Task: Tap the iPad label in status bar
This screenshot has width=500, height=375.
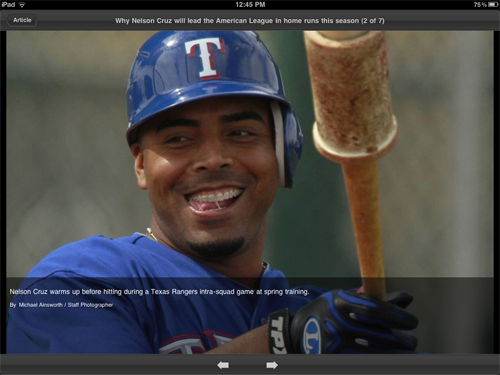Action: pos(8,5)
